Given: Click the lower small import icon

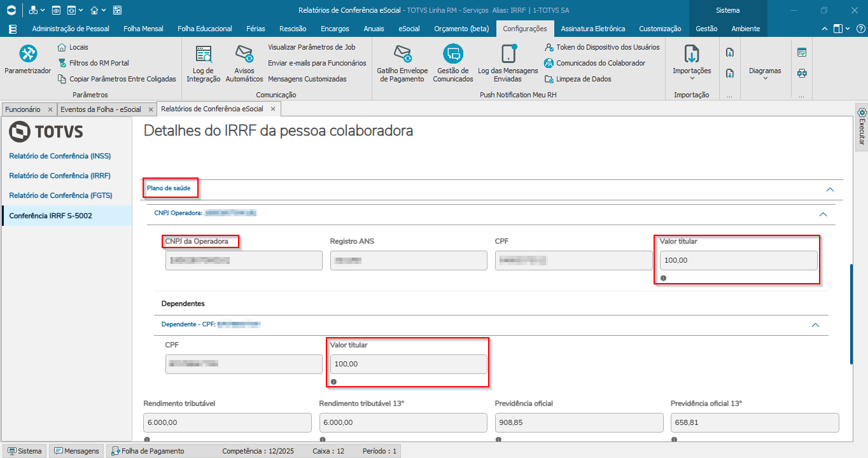Looking at the screenshot, I should tap(730, 73).
